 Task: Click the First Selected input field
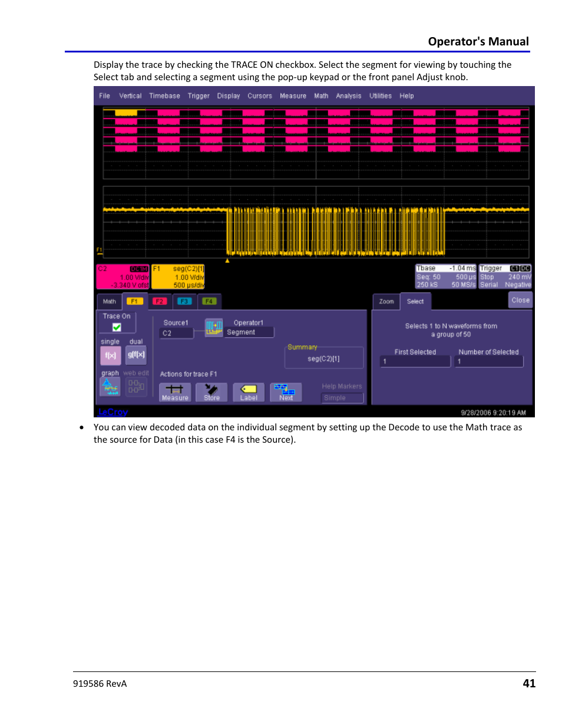pos(415,362)
